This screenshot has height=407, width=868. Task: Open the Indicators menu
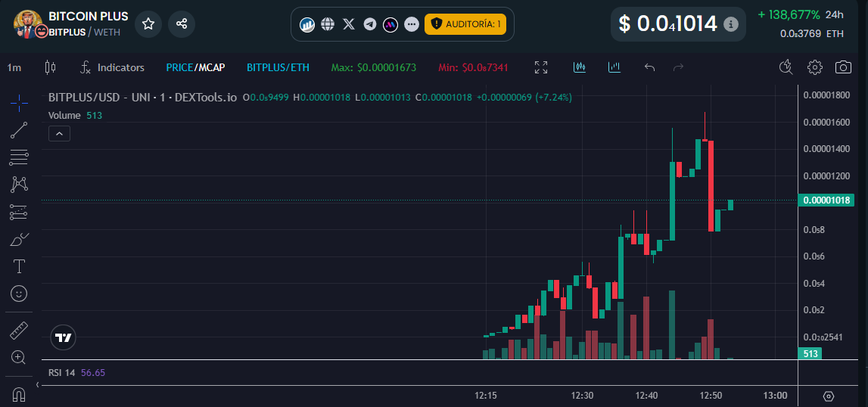[x=112, y=67]
